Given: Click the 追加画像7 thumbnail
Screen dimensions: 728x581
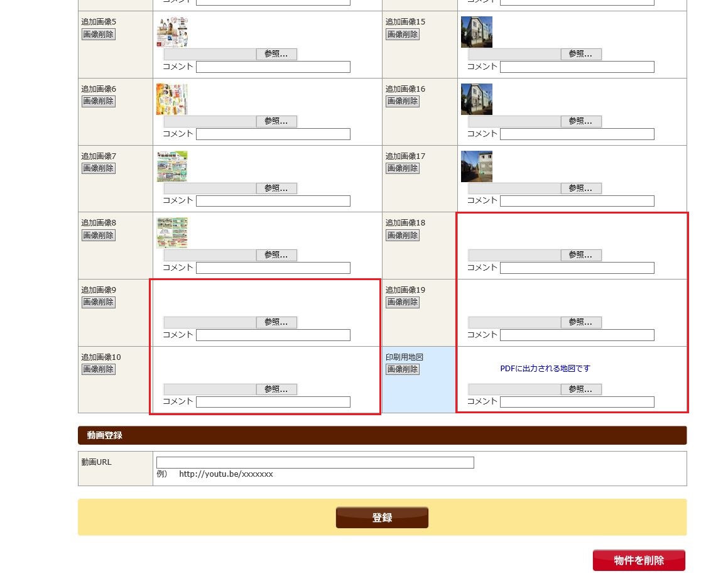Looking at the screenshot, I should pyautogui.click(x=172, y=166).
